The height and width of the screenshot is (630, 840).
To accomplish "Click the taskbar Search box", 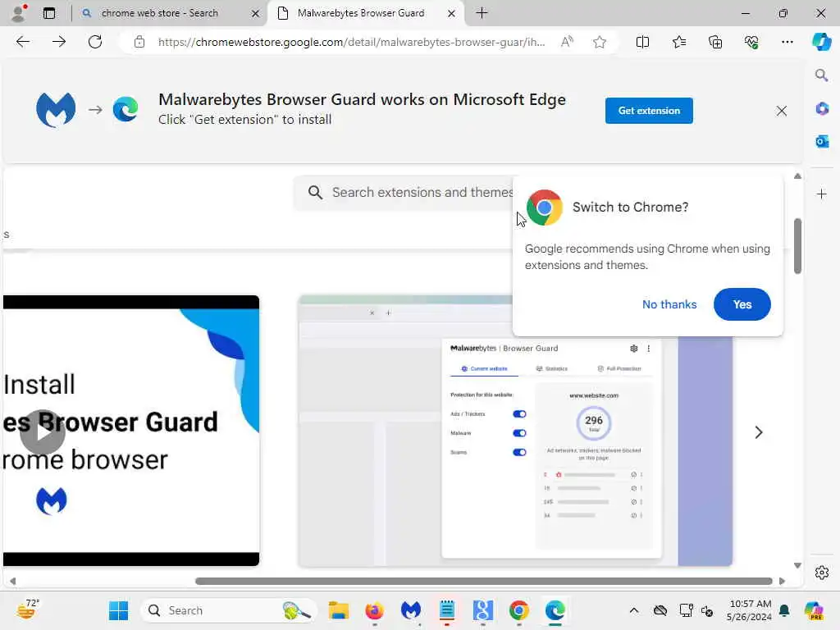I will pos(230,610).
